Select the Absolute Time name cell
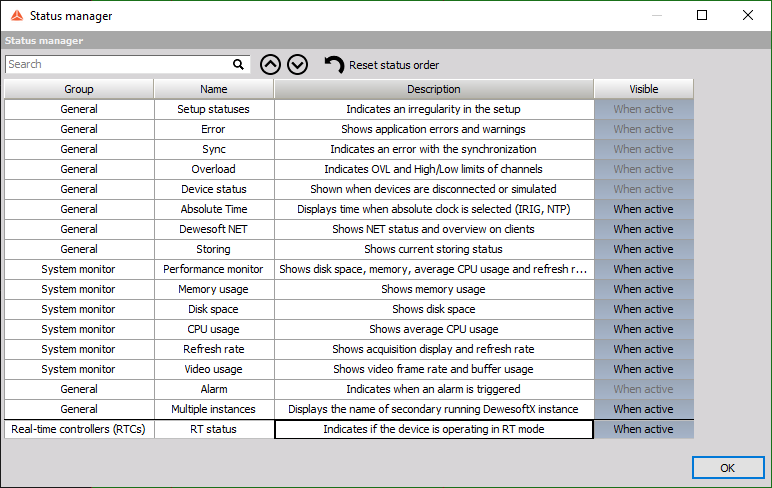The height and width of the screenshot is (488, 772). coord(214,209)
